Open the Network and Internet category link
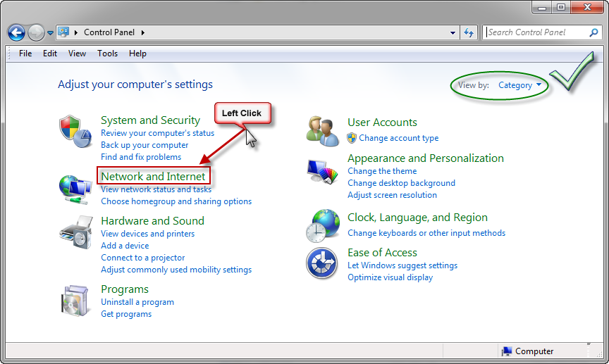This screenshot has width=609, height=364. tap(153, 176)
